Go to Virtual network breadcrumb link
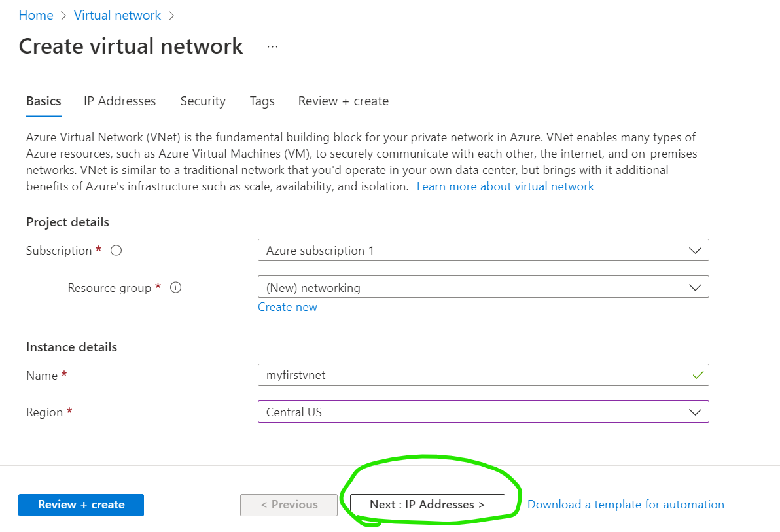Screen dimensions: 780x532 [117, 16]
